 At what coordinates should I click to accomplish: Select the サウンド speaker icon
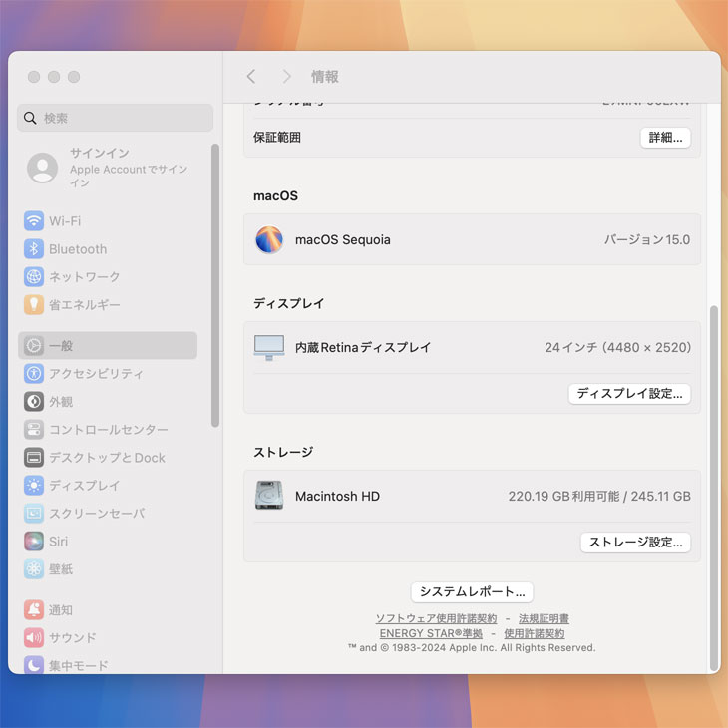(x=34, y=637)
